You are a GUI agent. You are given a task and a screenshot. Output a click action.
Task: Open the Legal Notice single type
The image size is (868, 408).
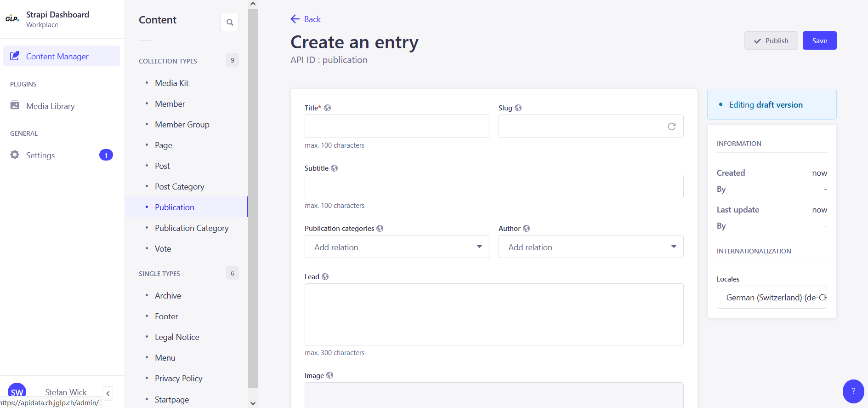pyautogui.click(x=177, y=337)
